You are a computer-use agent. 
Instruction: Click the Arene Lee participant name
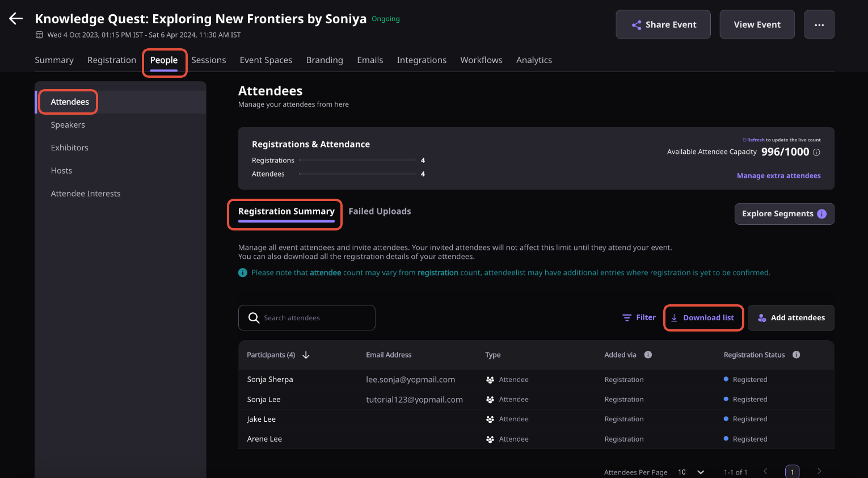pyautogui.click(x=264, y=439)
